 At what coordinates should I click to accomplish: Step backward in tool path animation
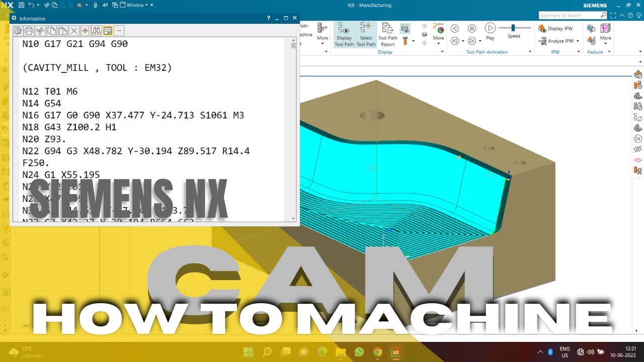coord(454,29)
